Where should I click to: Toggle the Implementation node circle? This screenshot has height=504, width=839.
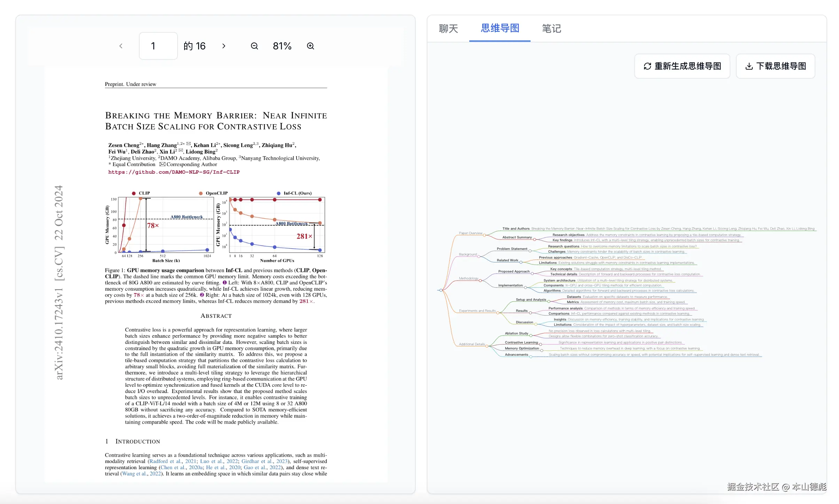point(525,288)
